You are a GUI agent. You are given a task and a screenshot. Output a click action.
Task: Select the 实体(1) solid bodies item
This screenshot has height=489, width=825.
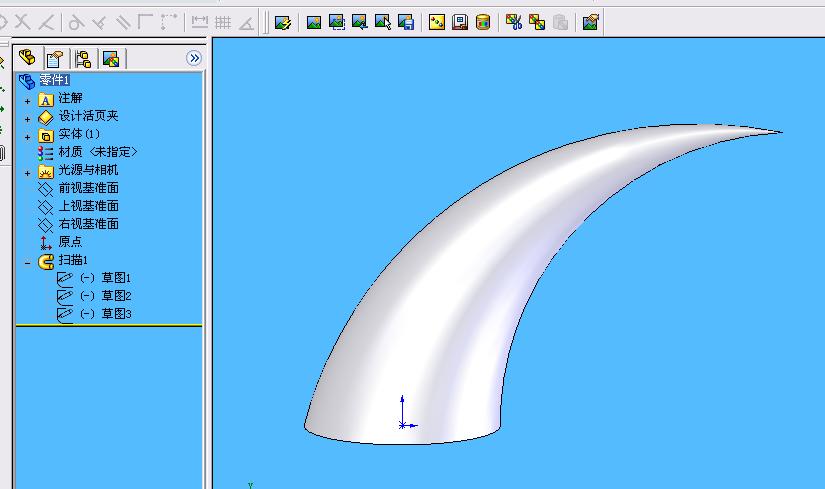pyautogui.click(x=79, y=134)
